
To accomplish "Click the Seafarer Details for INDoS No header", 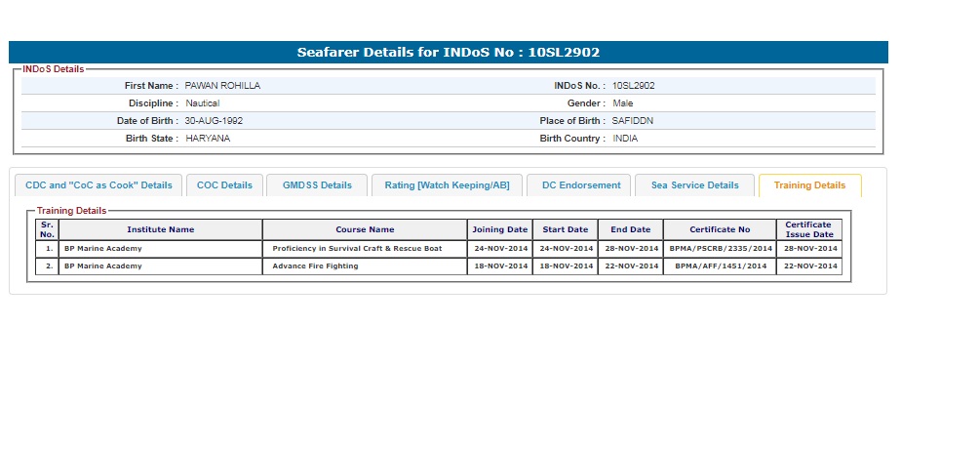I will 449,53.
